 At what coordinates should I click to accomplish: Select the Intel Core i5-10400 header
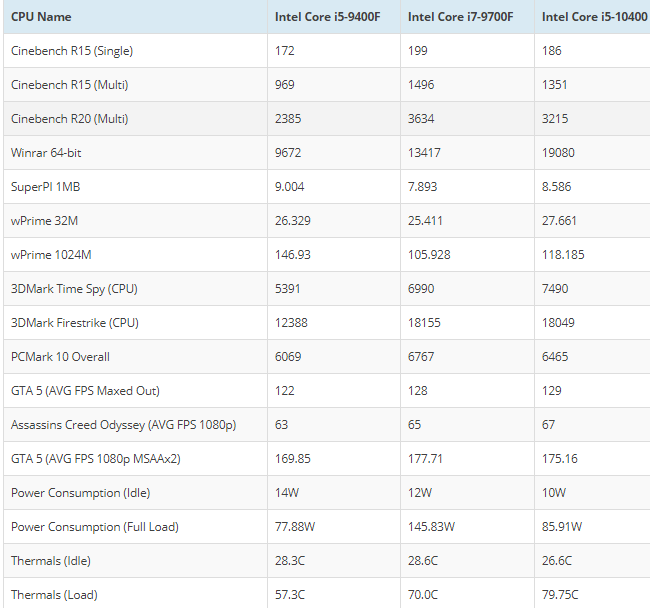[x=594, y=17]
